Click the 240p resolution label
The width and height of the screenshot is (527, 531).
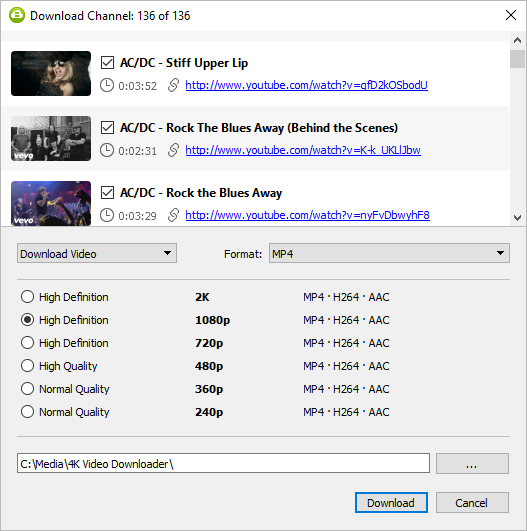(x=209, y=412)
